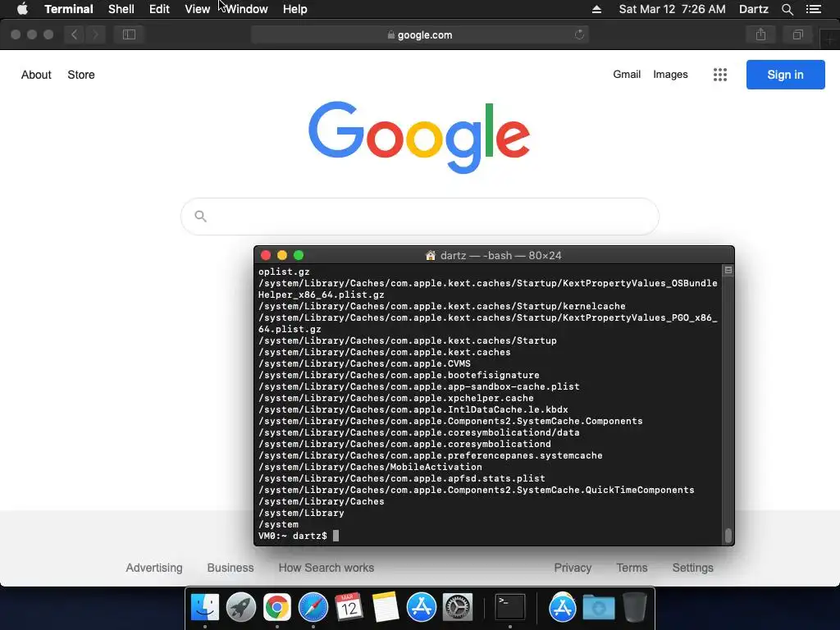Viewport: 840px width, 630px height.
Task: Click the Terminal split pane icon
Action: (728, 271)
